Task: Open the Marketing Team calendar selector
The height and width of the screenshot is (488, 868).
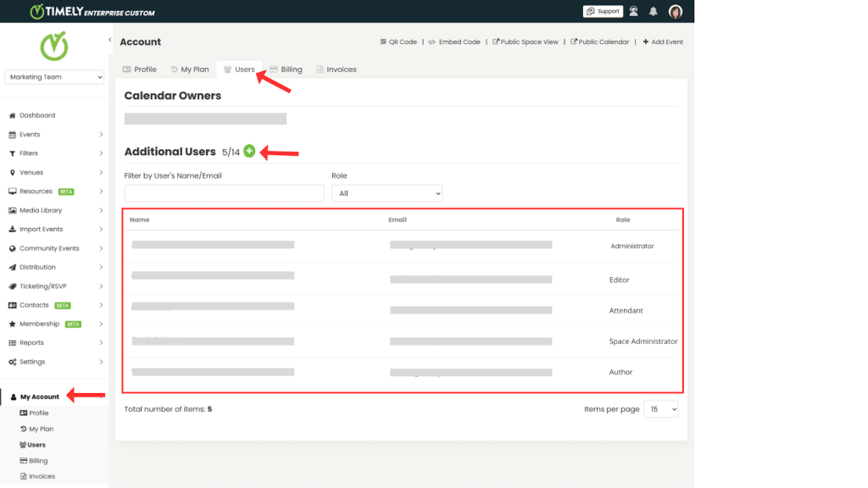Action: [53, 76]
